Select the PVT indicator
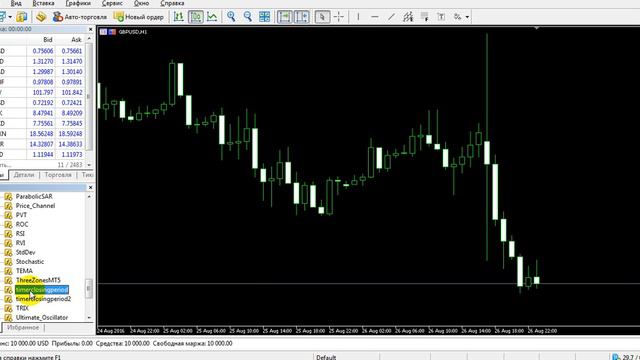 21,215
